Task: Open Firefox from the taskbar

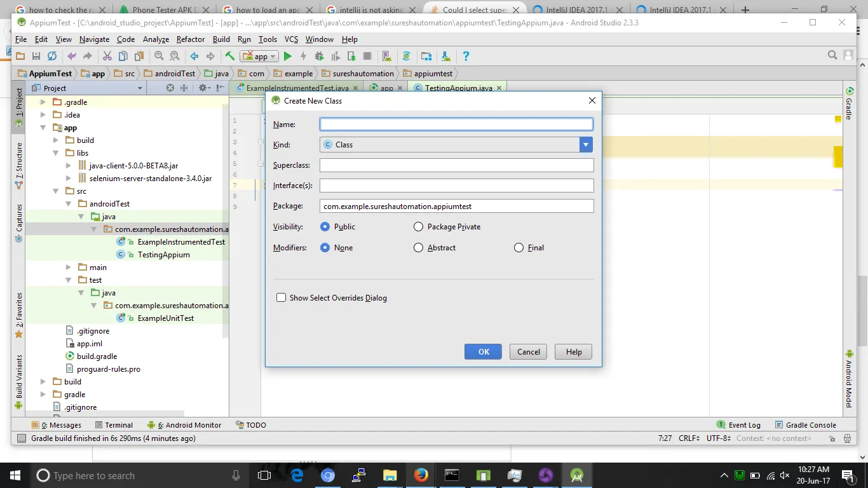Action: pos(421,475)
